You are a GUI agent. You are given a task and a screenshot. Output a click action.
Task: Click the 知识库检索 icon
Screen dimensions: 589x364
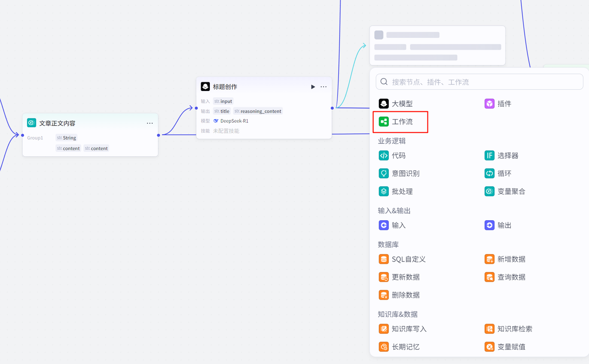pyautogui.click(x=489, y=329)
